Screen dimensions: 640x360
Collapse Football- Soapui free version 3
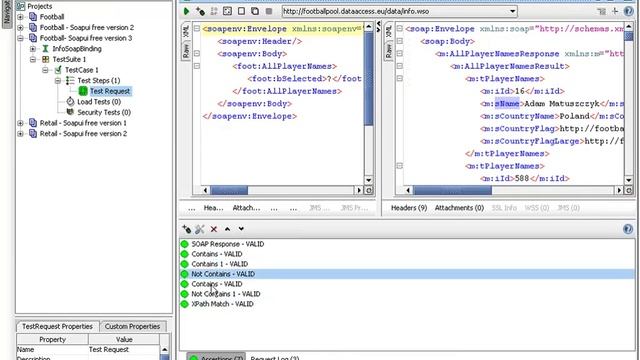coord(20,38)
